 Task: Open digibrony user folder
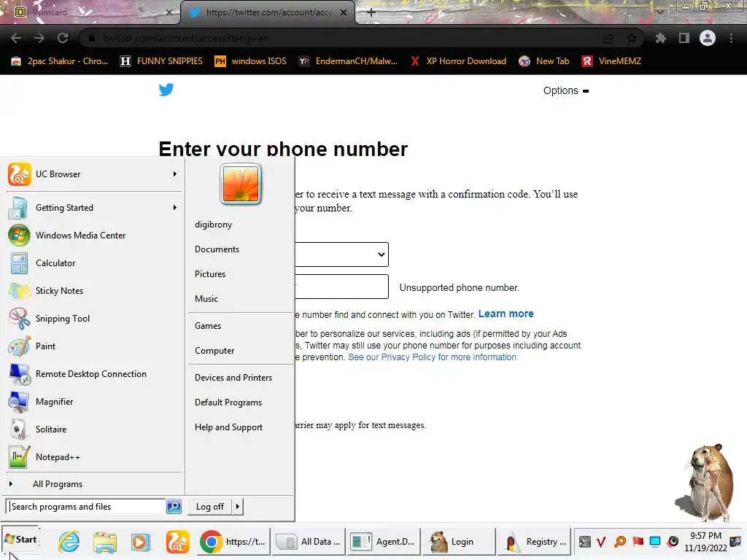click(x=214, y=225)
